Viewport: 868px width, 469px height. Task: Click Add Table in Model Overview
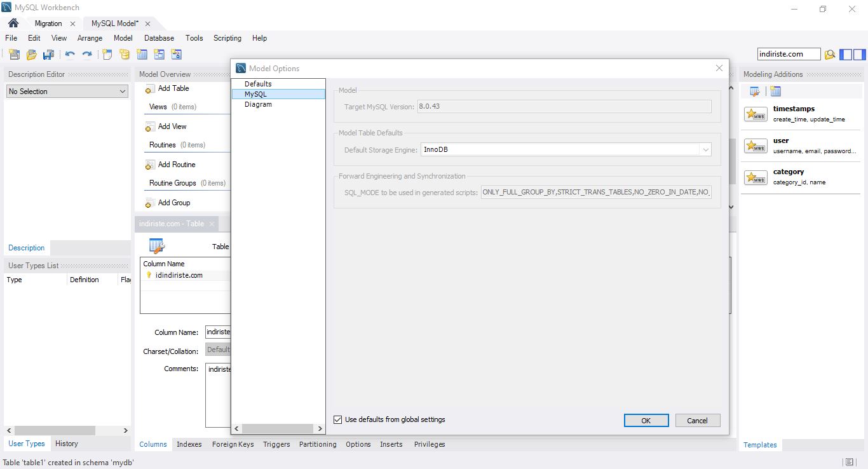pyautogui.click(x=168, y=89)
